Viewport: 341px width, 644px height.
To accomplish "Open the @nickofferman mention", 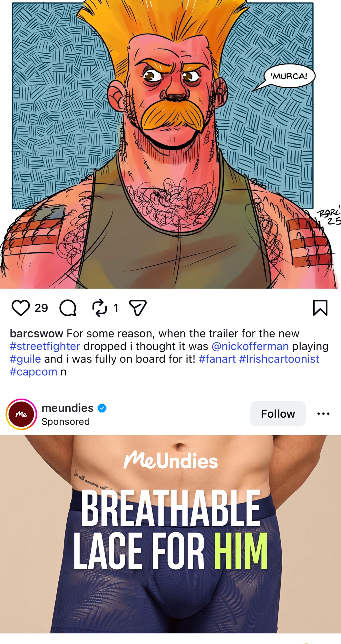I will click(250, 346).
